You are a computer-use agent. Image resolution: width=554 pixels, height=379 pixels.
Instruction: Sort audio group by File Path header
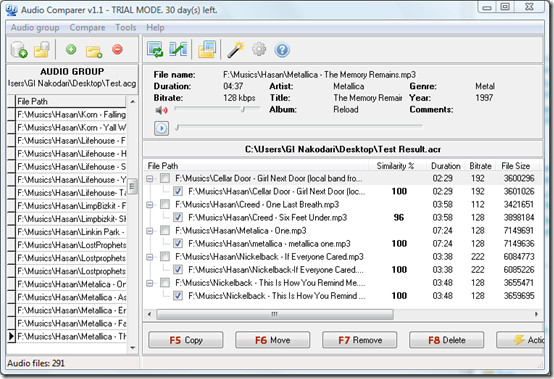coord(71,102)
